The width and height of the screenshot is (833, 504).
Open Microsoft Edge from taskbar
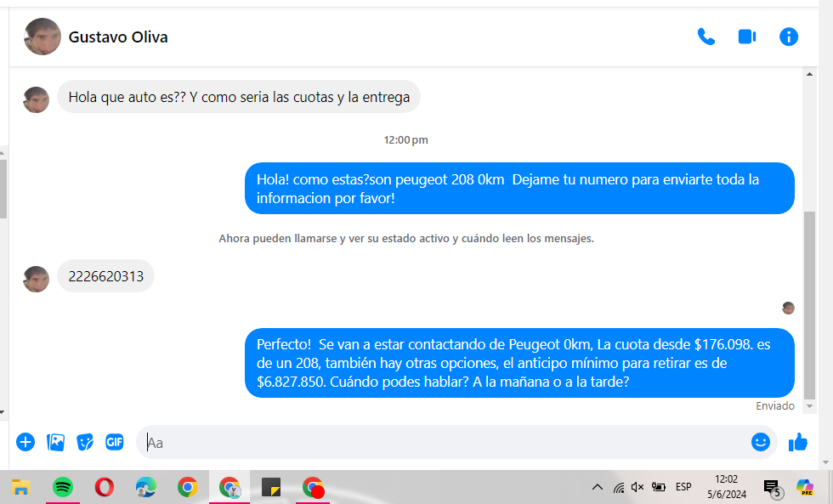146,487
